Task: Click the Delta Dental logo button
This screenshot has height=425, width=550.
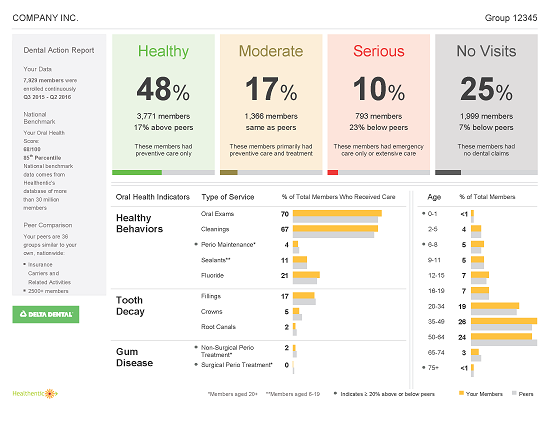Action: point(46,314)
